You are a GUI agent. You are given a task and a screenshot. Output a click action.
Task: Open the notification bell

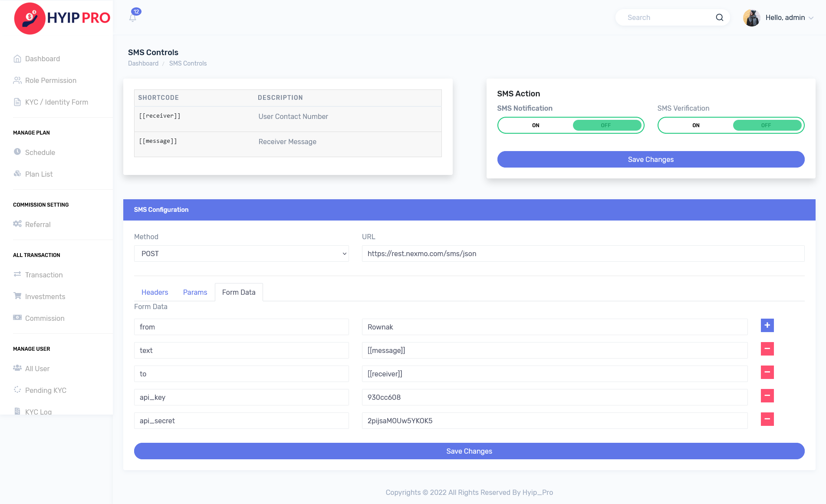[133, 17]
